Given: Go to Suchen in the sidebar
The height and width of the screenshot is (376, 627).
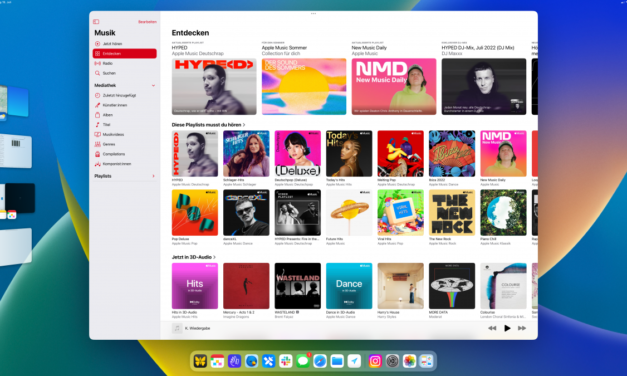Looking at the screenshot, I should click(x=124, y=73).
